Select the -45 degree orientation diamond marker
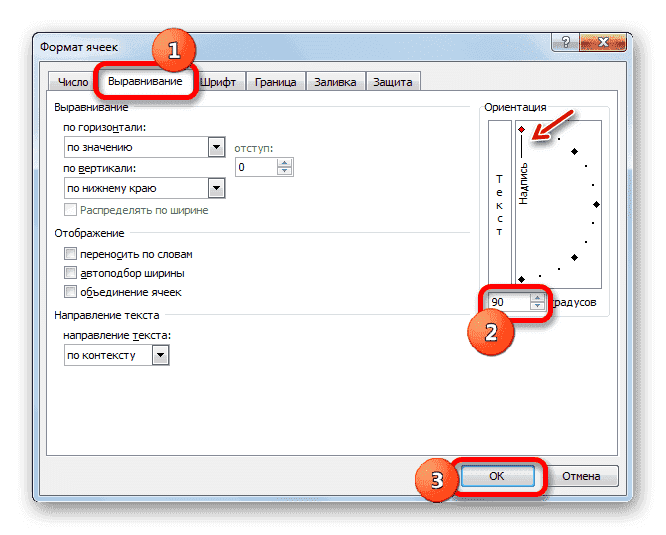 574,257
